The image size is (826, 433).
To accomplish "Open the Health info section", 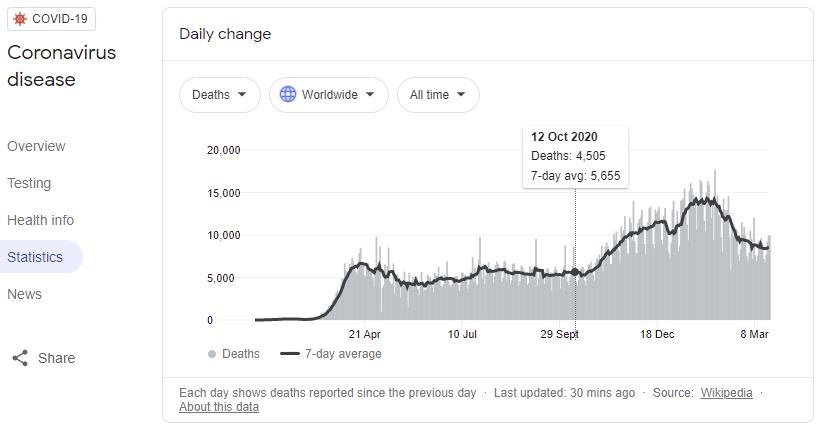I will pos(41,220).
